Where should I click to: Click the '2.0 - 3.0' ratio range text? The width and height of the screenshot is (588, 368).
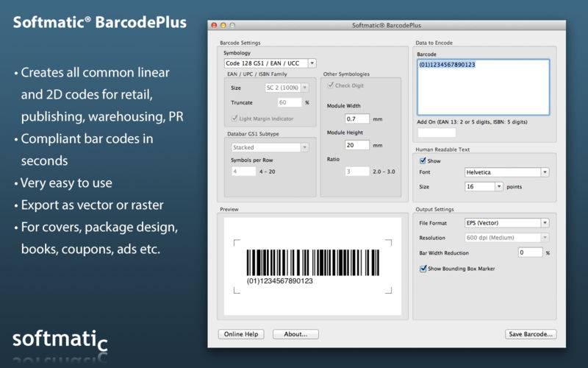point(384,171)
